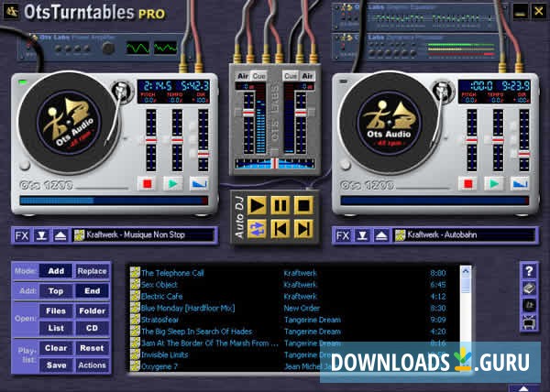Open List button

click(56, 328)
